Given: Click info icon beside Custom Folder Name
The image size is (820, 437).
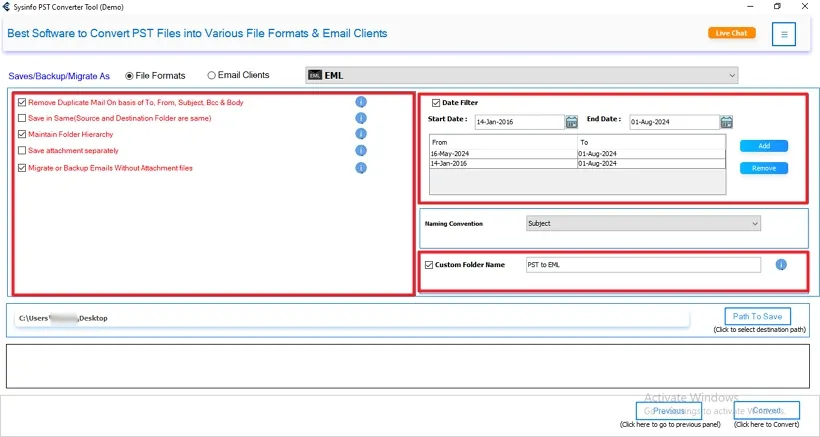Looking at the screenshot, I should (781, 265).
